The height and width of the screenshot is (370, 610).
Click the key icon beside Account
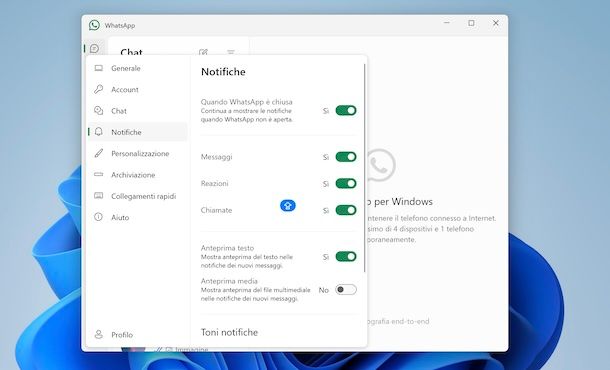[99, 89]
